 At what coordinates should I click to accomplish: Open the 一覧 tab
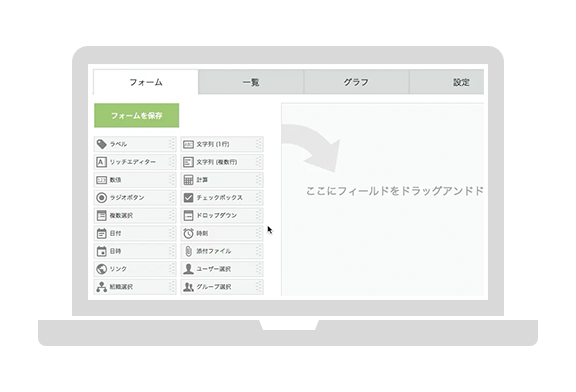pyautogui.click(x=251, y=82)
